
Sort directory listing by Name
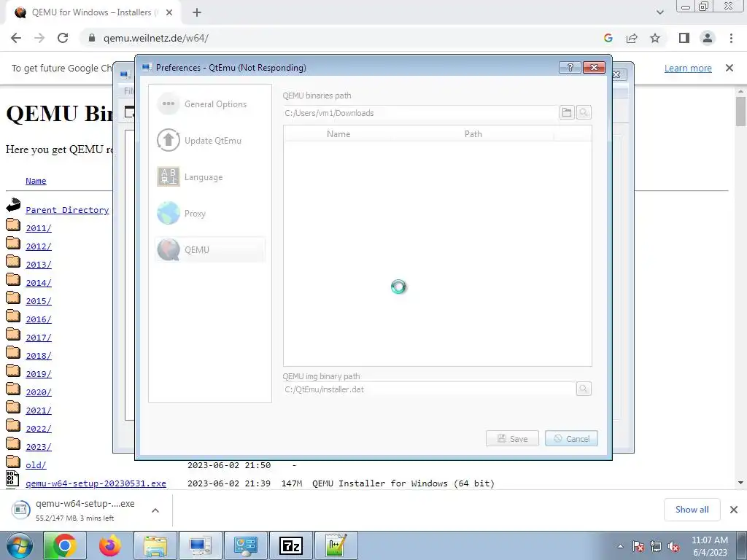pos(36,181)
